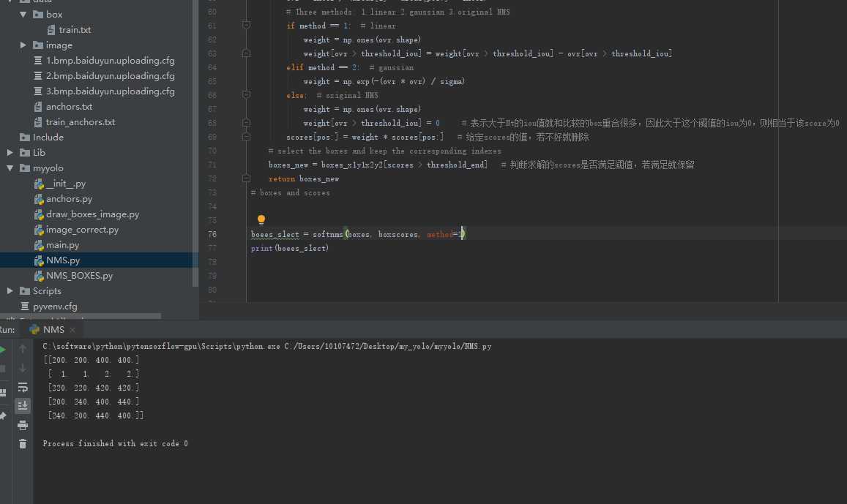Click 'return boxes_new' statement
Image resolution: width=847 pixels, height=504 pixels.
304,178
